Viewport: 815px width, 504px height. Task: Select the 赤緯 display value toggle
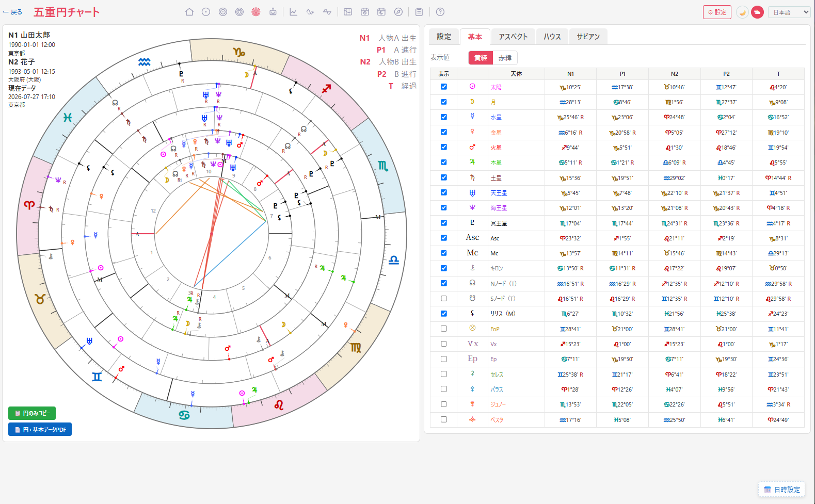[x=505, y=58]
